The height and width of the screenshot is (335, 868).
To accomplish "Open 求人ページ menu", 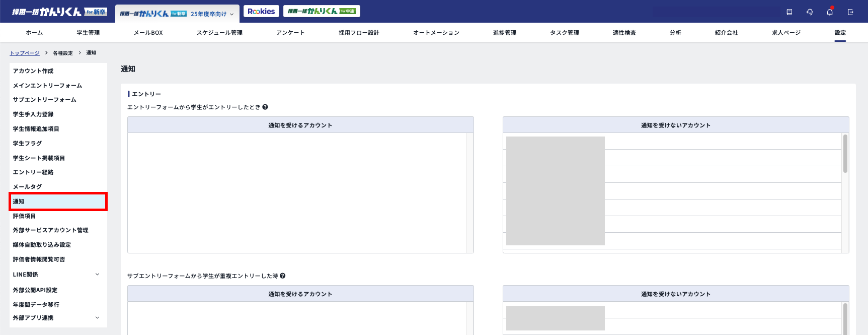I will coord(786,33).
